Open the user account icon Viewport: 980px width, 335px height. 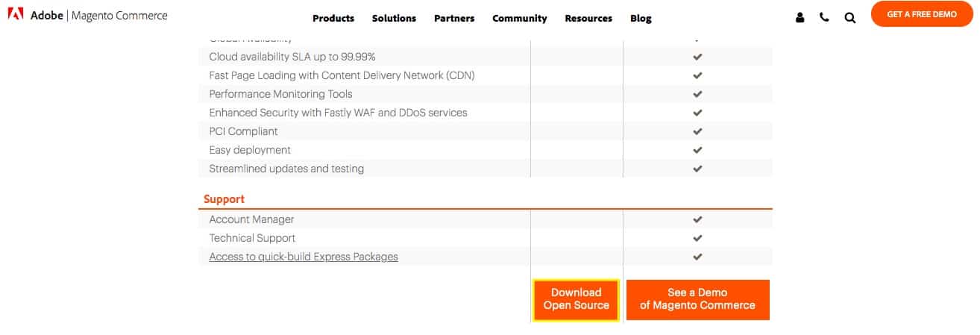(800, 18)
